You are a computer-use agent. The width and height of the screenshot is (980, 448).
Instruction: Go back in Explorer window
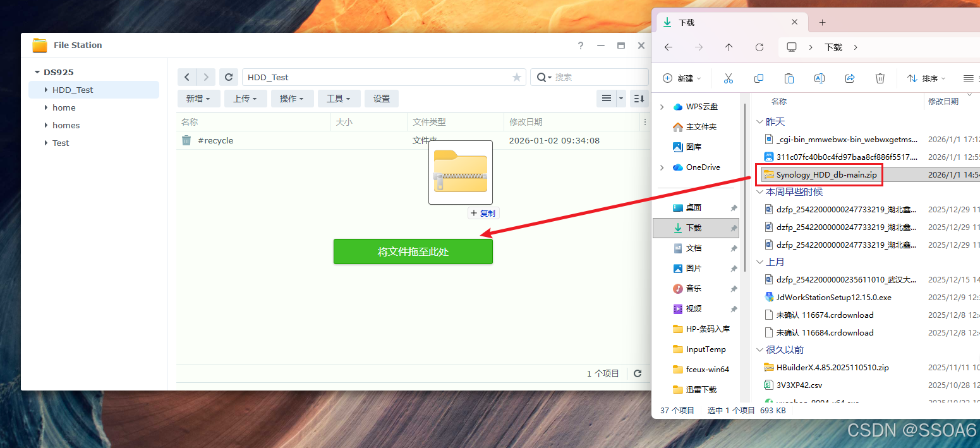pos(668,47)
